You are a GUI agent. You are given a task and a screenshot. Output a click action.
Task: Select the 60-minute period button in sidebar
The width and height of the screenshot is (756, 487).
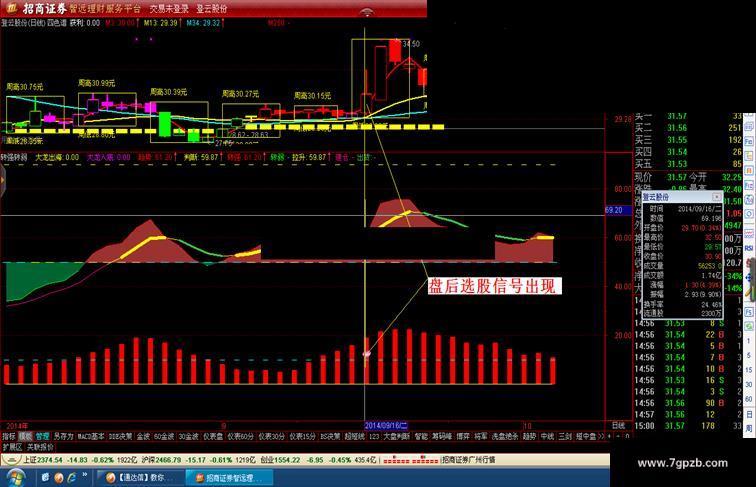pyautogui.click(x=749, y=399)
